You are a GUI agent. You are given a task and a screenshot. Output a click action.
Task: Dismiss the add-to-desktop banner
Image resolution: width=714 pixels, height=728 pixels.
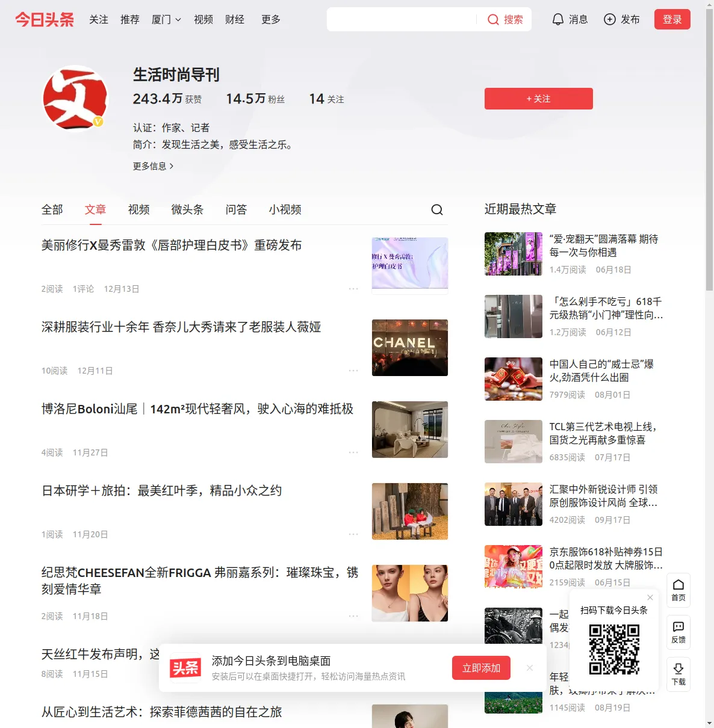530,668
